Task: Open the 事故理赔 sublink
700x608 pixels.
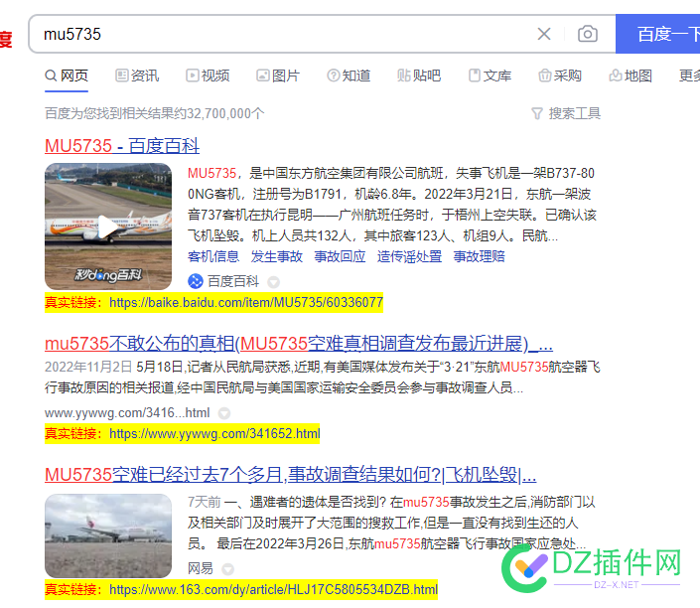Action: click(x=479, y=256)
